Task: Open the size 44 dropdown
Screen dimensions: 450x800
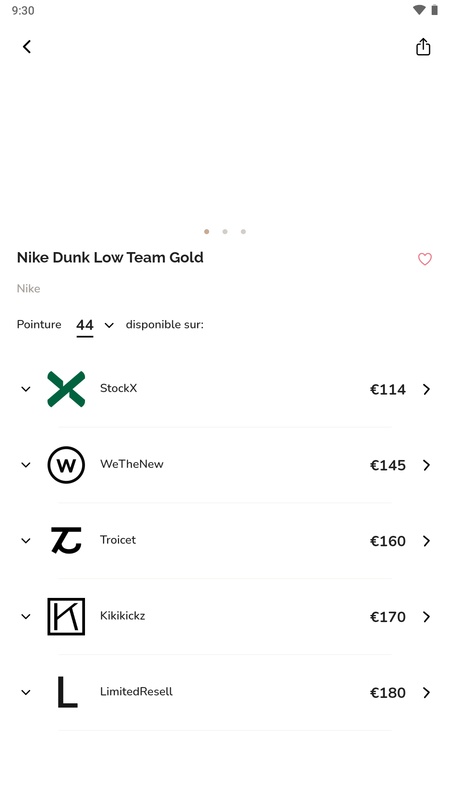Action: pos(95,325)
